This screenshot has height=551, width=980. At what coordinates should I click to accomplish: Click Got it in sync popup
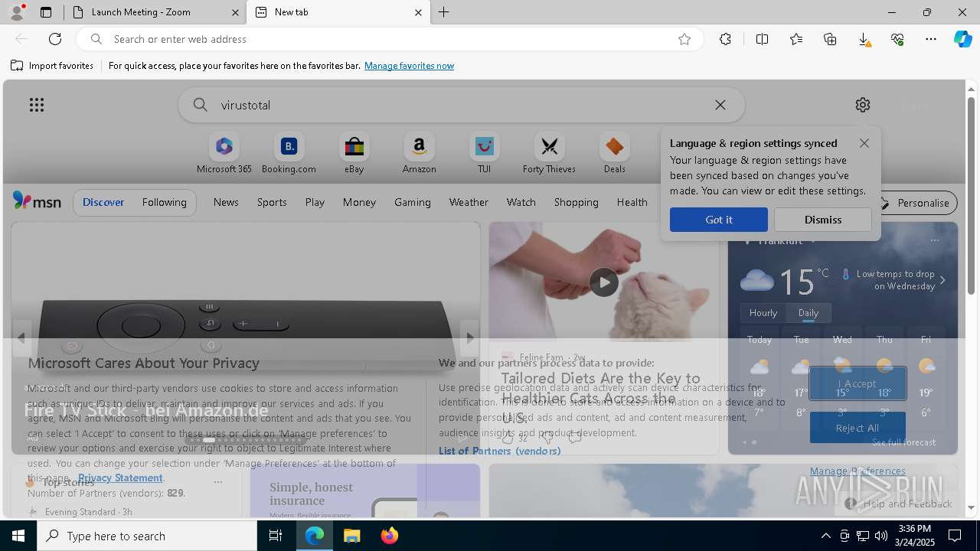[718, 220]
